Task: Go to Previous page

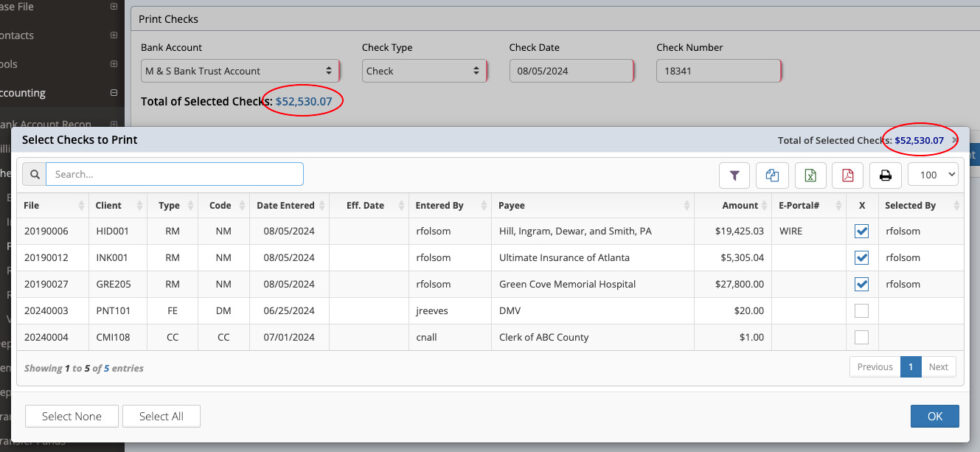Action: coord(874,367)
